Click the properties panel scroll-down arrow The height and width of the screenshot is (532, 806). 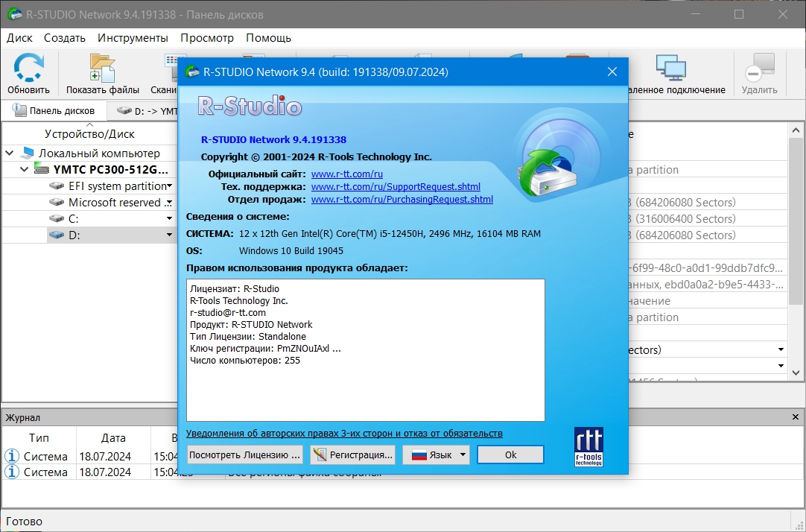click(x=796, y=373)
